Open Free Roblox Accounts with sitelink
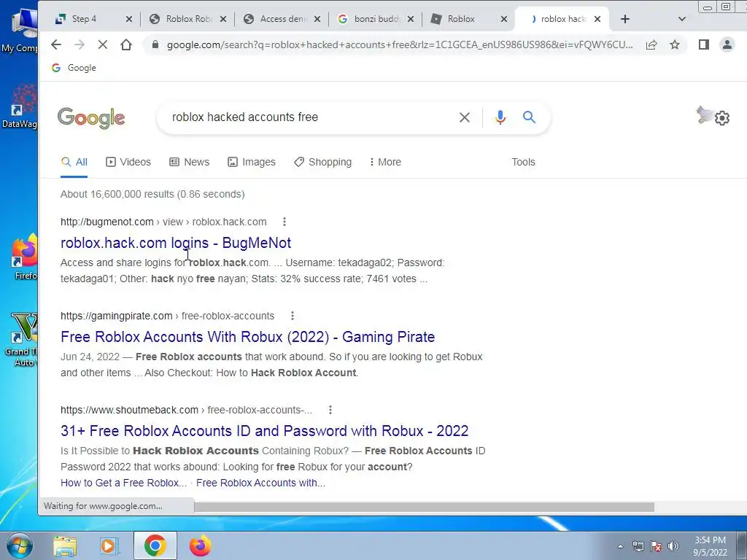Viewport: 747px width, 560px height. pos(260,483)
